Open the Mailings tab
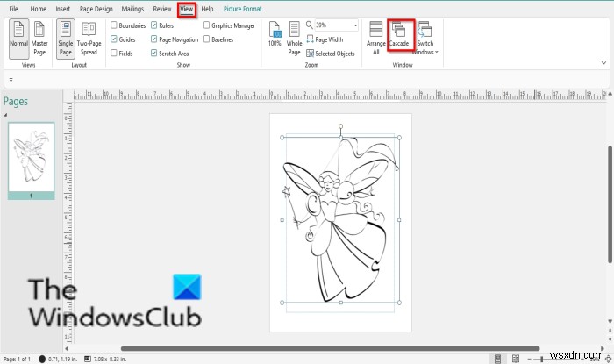 click(x=132, y=9)
